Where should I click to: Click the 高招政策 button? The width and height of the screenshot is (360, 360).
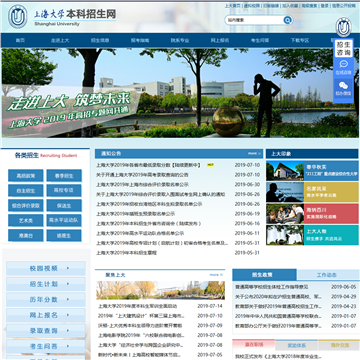pyautogui.click(x=26, y=176)
